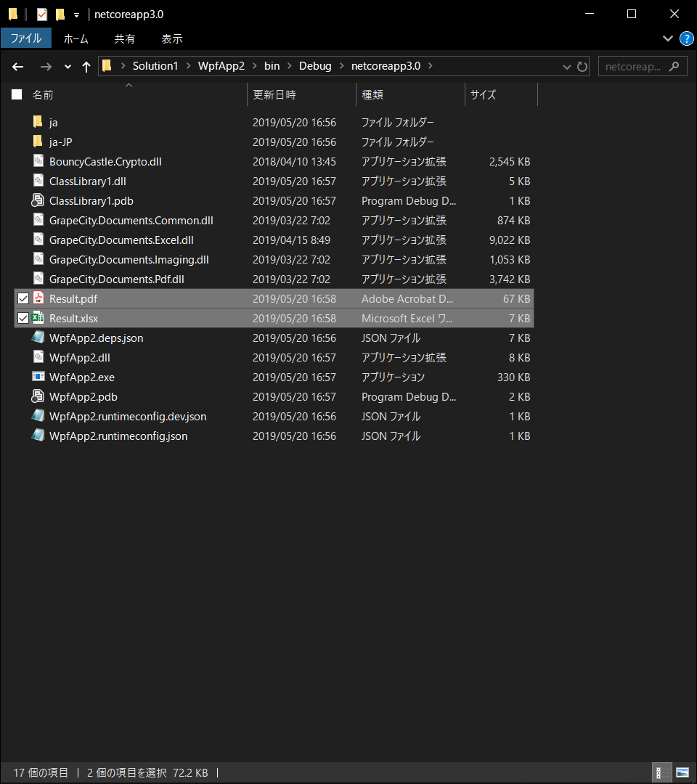Expand the chevron after Solution1 in breadcrumb
The width and height of the screenshot is (697, 784).
(x=189, y=66)
